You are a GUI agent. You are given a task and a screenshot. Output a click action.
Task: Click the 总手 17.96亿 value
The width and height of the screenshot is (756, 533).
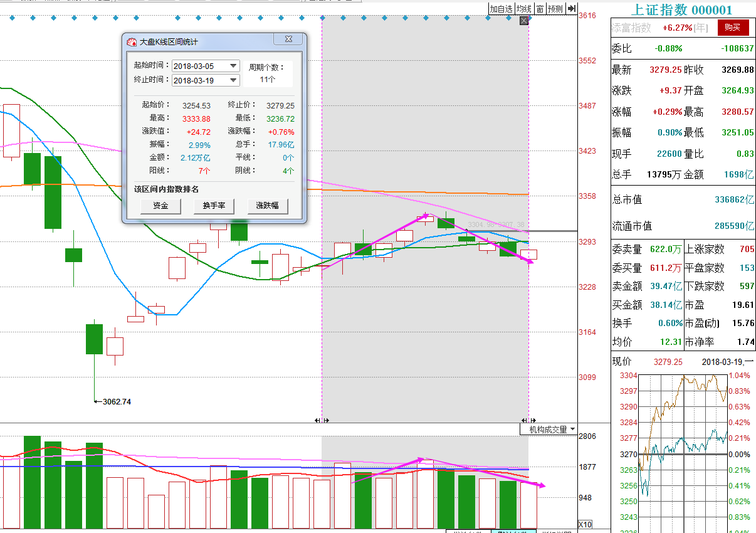pos(281,145)
